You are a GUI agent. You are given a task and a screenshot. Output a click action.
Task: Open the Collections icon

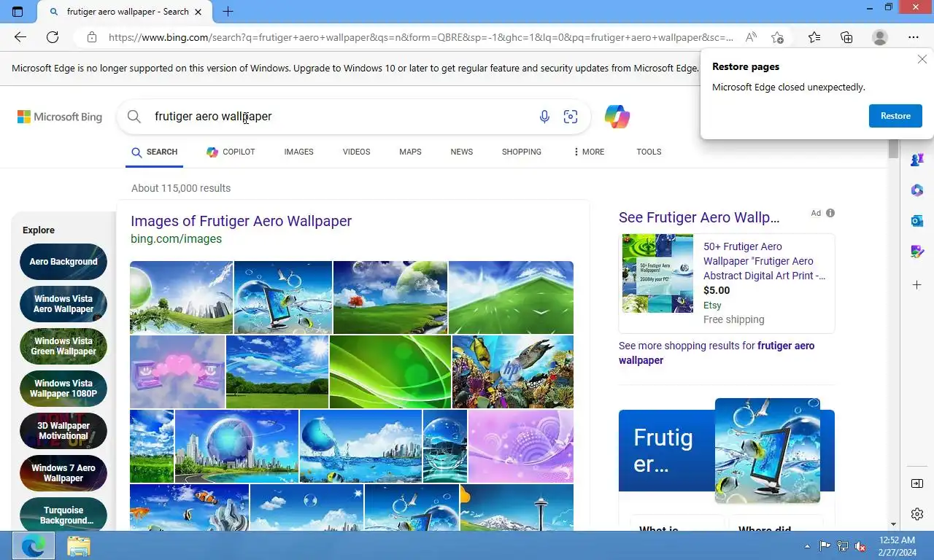pyautogui.click(x=846, y=37)
